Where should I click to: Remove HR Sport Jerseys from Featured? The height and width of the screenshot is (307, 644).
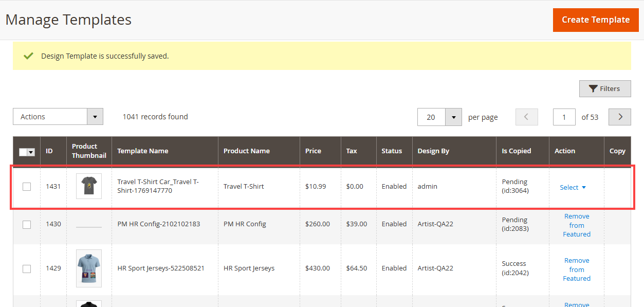[576, 269]
